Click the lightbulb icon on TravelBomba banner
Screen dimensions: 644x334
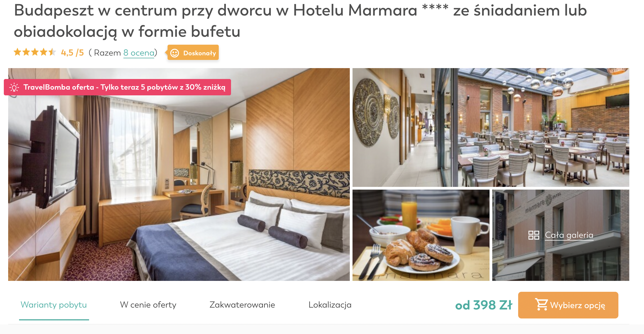pos(14,87)
